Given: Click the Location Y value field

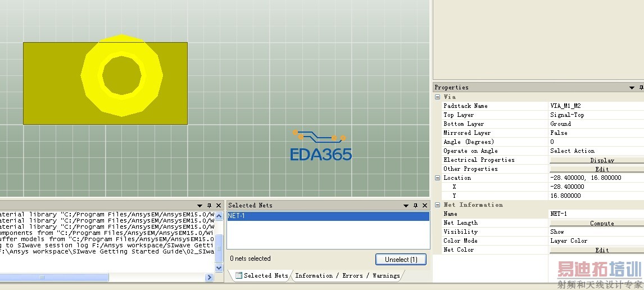Looking at the screenshot, I should click(x=596, y=196).
